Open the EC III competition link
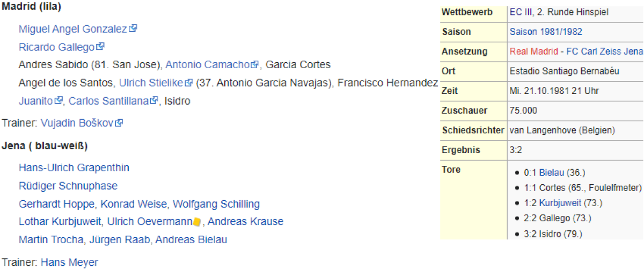Screen dimensions: 644x269 click(x=521, y=12)
